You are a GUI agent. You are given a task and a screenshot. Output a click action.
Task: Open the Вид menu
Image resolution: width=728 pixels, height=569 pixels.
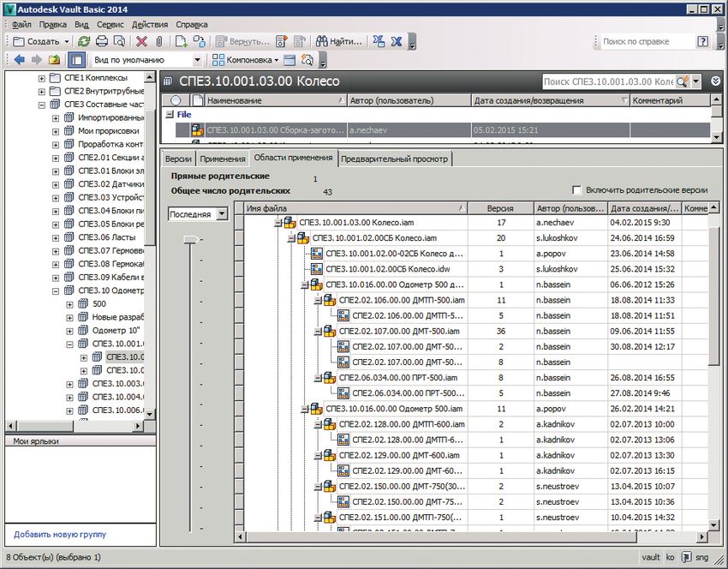81,25
